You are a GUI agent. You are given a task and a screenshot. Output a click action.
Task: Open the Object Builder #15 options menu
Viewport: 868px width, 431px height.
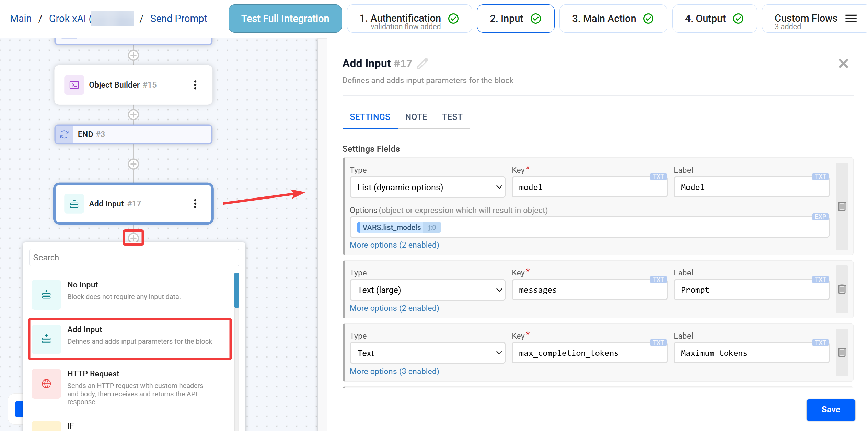pyautogui.click(x=195, y=84)
